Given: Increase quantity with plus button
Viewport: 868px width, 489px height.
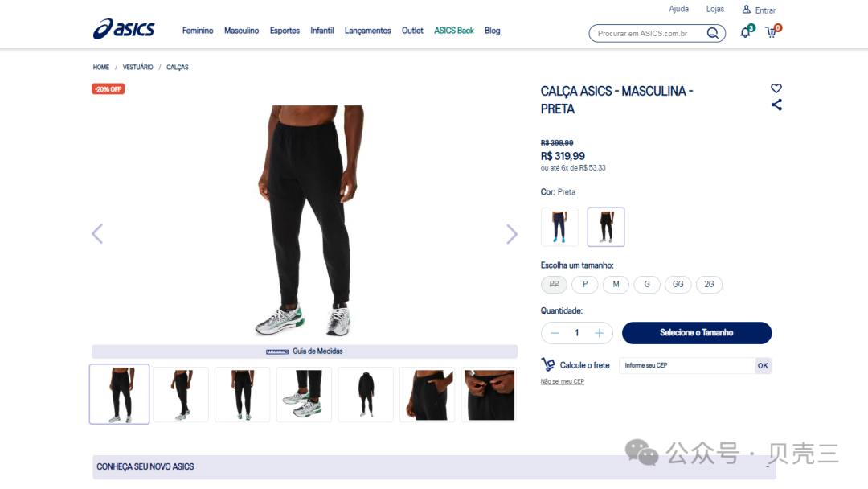Looking at the screenshot, I should (x=599, y=333).
